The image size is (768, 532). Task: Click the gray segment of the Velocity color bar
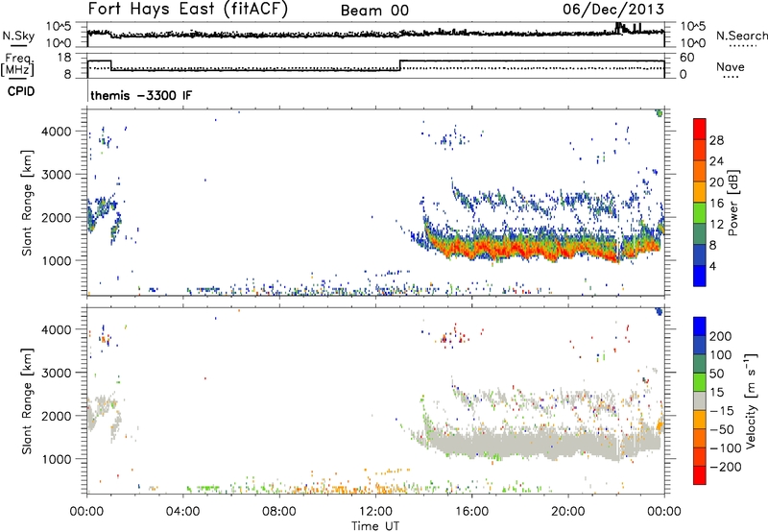(x=700, y=400)
